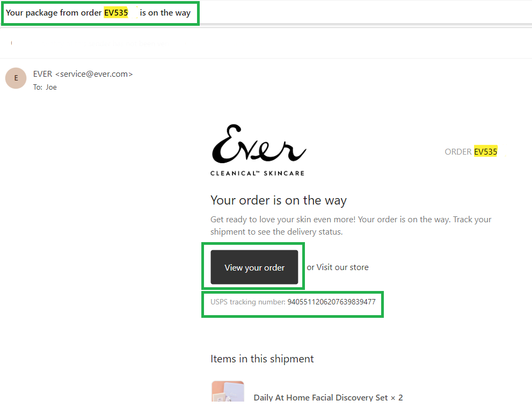The image size is (532, 415).
Task: Click the '× 2' quantity beside the product
Action: (397, 397)
